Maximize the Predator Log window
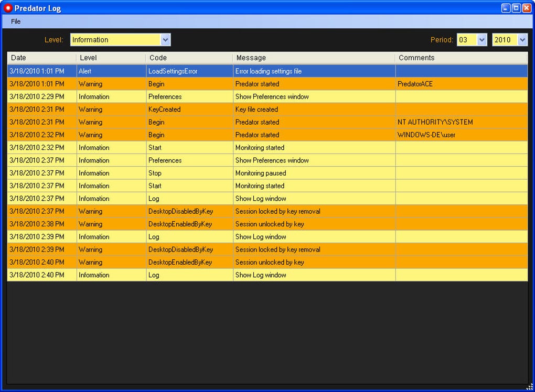This screenshot has height=392, width=535. pos(517,8)
